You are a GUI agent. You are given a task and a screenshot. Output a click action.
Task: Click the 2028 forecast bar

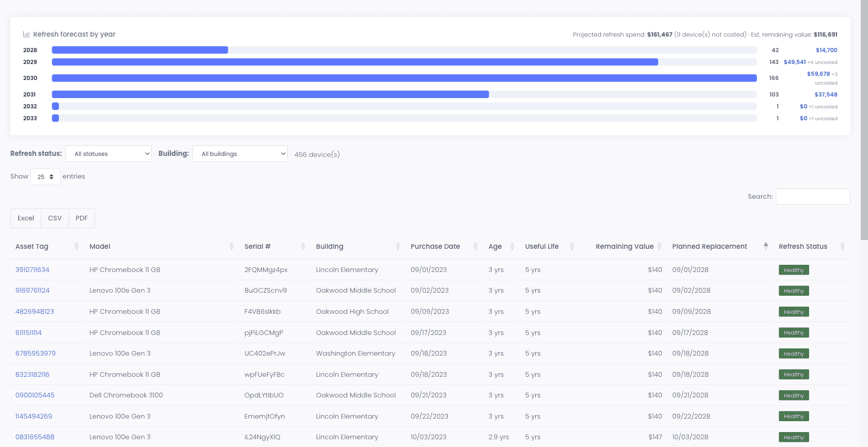coord(140,50)
